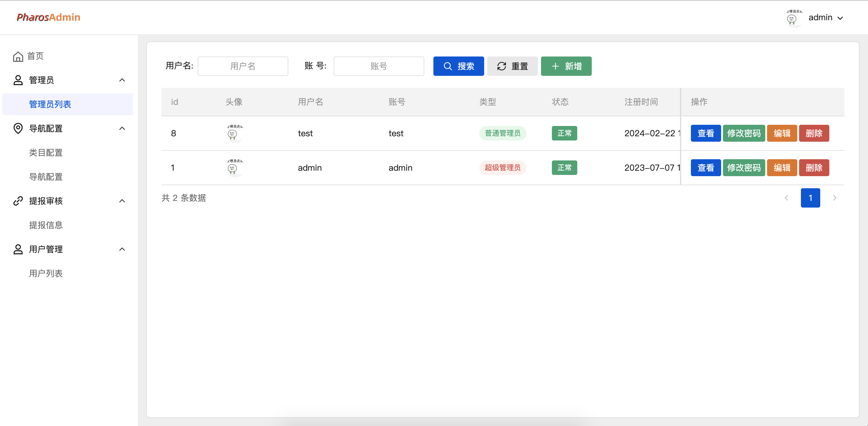This screenshot has height=426, width=868.
Task: Click the refresh icon on the 重置 button
Action: pos(502,66)
